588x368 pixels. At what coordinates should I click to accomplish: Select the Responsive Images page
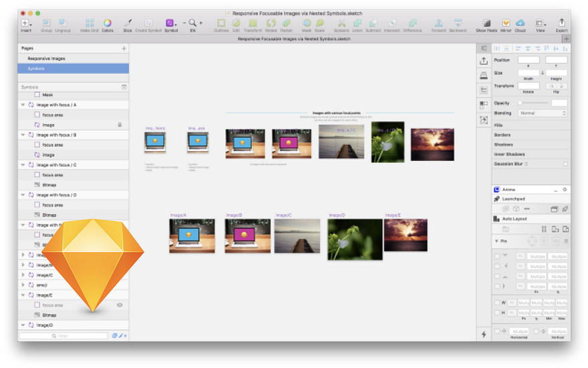point(73,59)
